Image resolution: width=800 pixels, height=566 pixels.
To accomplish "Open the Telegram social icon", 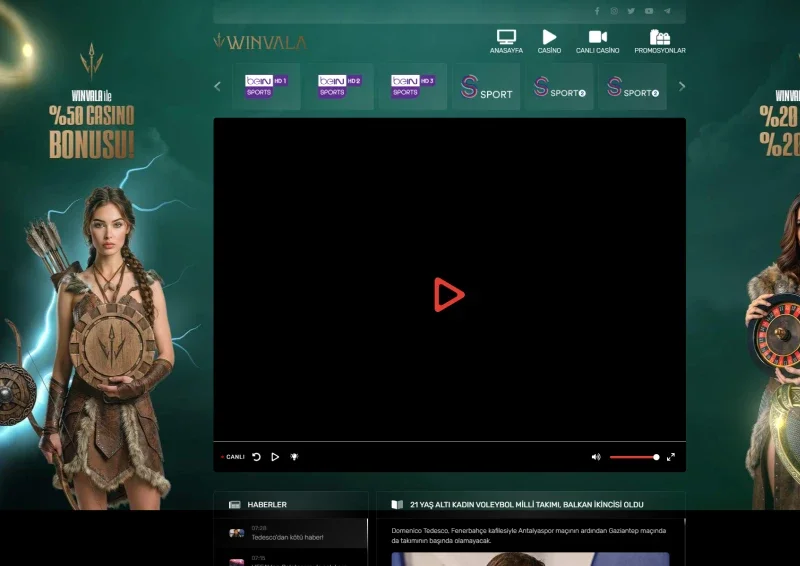I will pyautogui.click(x=667, y=11).
